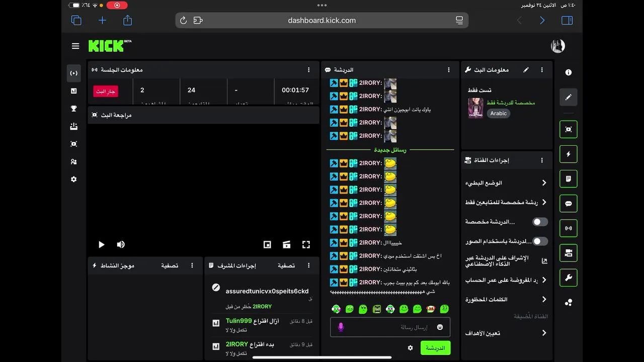Screen dimensions: 644x362
Task: Enter fullscreen on stream preview
Action: (306, 245)
